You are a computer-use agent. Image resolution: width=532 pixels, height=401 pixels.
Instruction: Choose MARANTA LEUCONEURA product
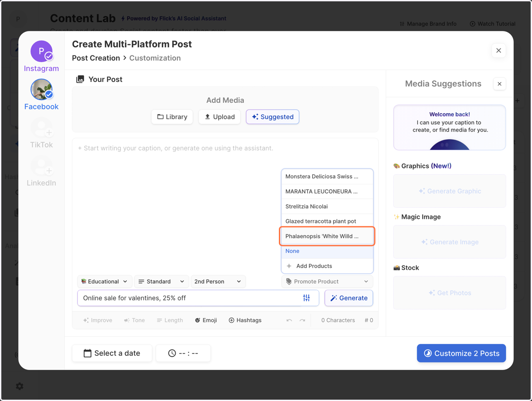click(x=327, y=191)
